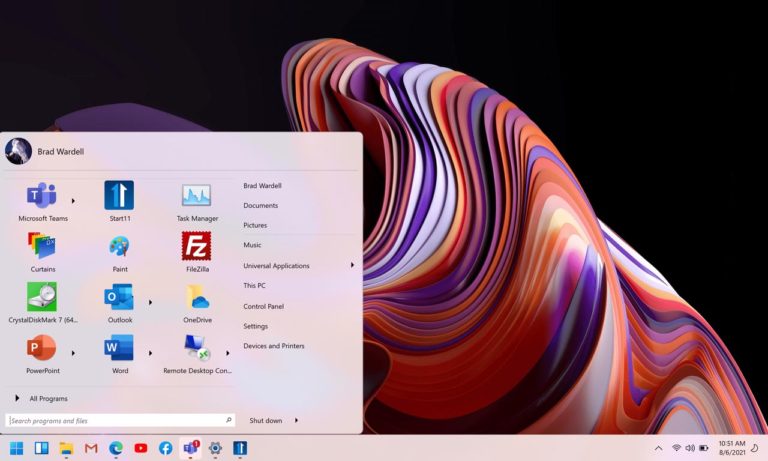Click the Shut down button
This screenshot has height=461, width=768.
pyautogui.click(x=265, y=420)
